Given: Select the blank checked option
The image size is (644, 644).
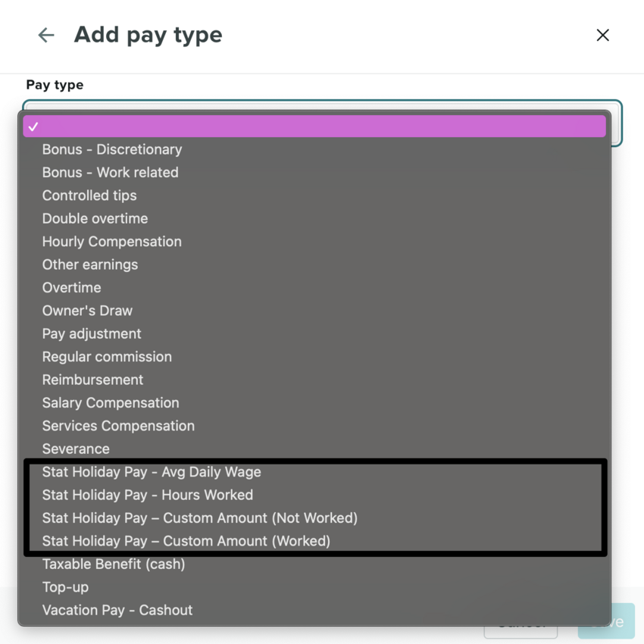Looking at the screenshot, I should point(314,127).
